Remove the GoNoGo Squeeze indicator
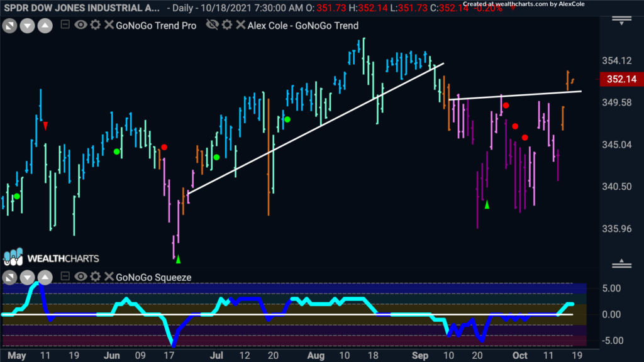Viewport: 644px width, 362px height. click(x=109, y=277)
